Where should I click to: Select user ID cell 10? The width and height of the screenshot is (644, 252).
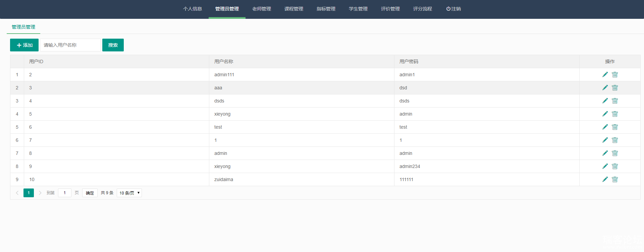(116, 179)
